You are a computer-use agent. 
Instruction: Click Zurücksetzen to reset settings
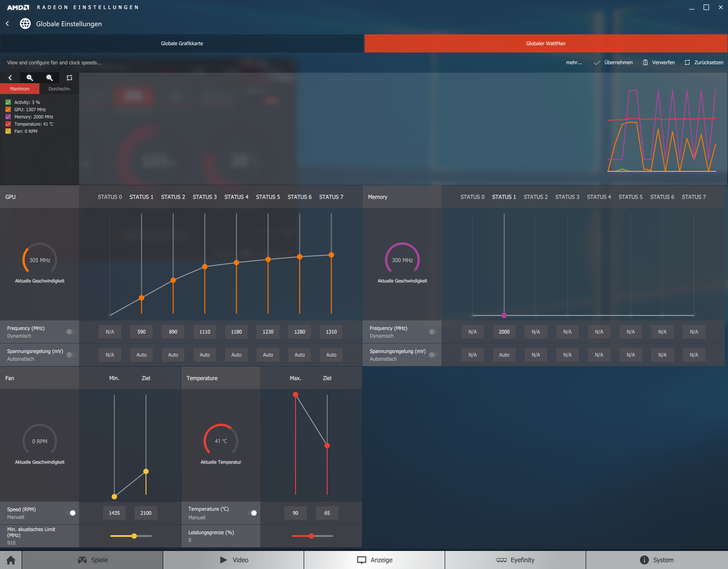tap(704, 62)
